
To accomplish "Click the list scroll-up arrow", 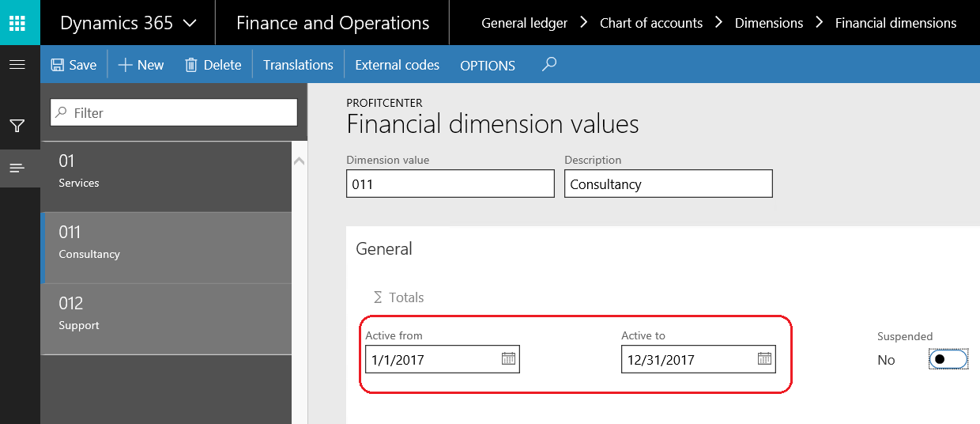I will point(299,161).
